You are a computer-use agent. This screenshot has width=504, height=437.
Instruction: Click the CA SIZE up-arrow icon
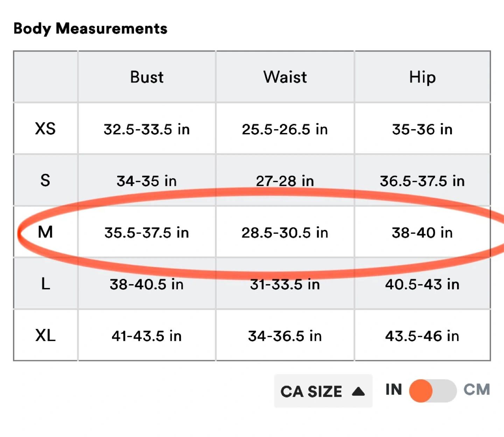[358, 391]
